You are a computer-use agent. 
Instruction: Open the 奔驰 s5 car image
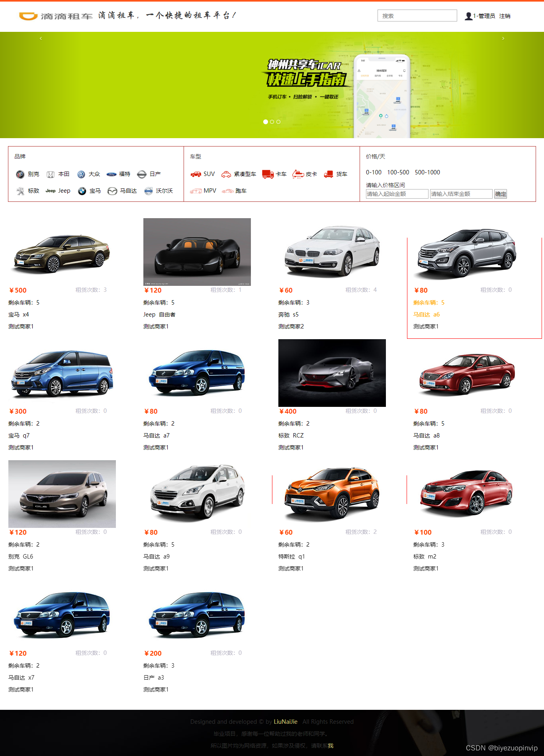tap(332, 252)
